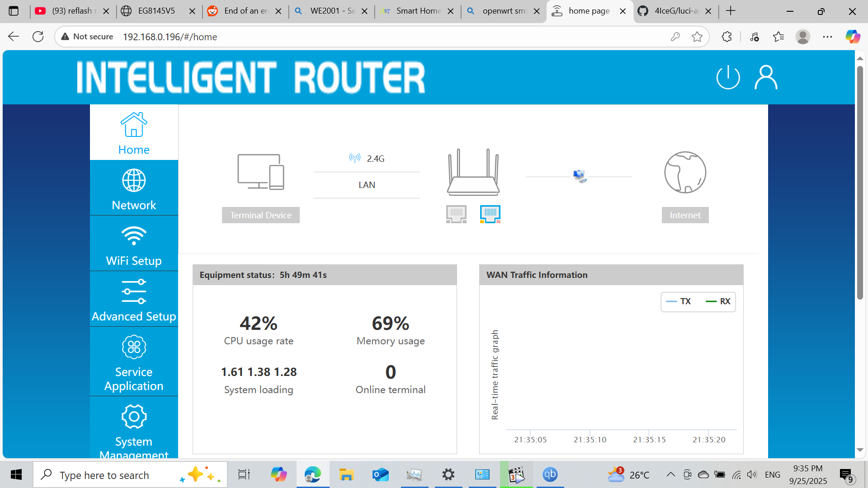This screenshot has height=488, width=868.
Task: Select WiFi Setup from the sidebar
Action: point(134,243)
